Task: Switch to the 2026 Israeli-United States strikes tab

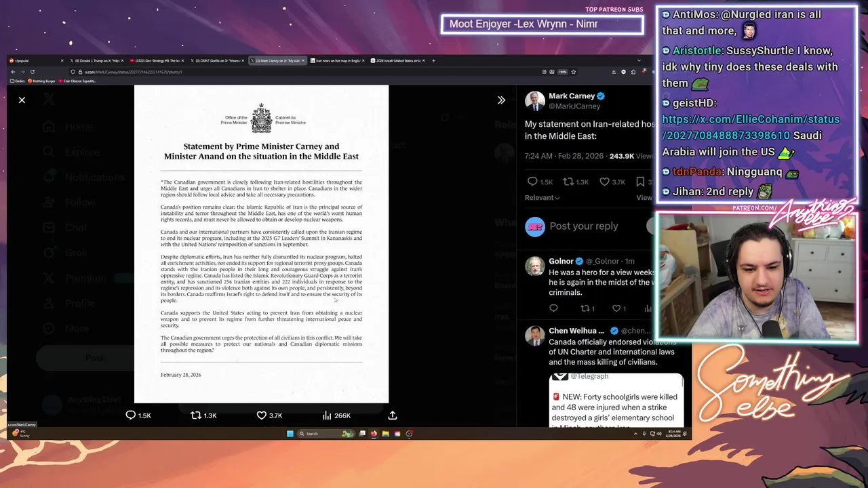Action: tap(398, 60)
